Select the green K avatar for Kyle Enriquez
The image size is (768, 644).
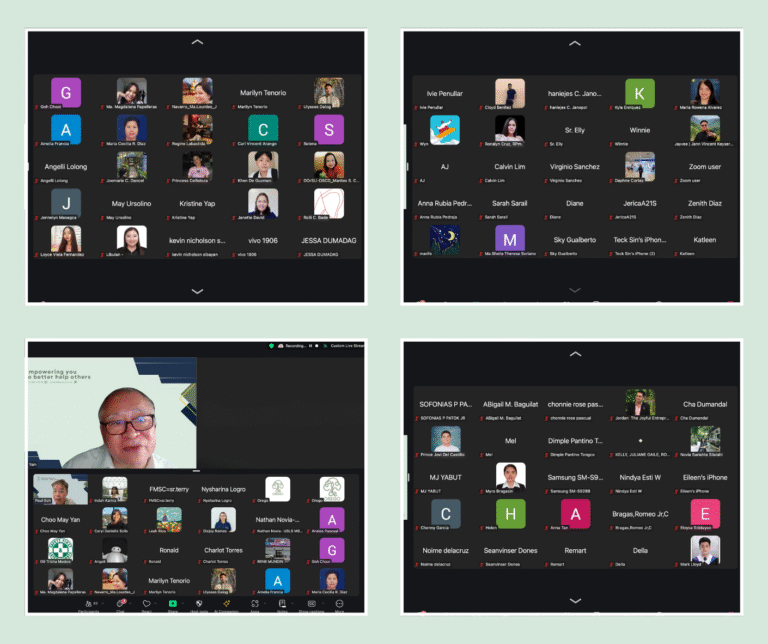[x=640, y=93]
